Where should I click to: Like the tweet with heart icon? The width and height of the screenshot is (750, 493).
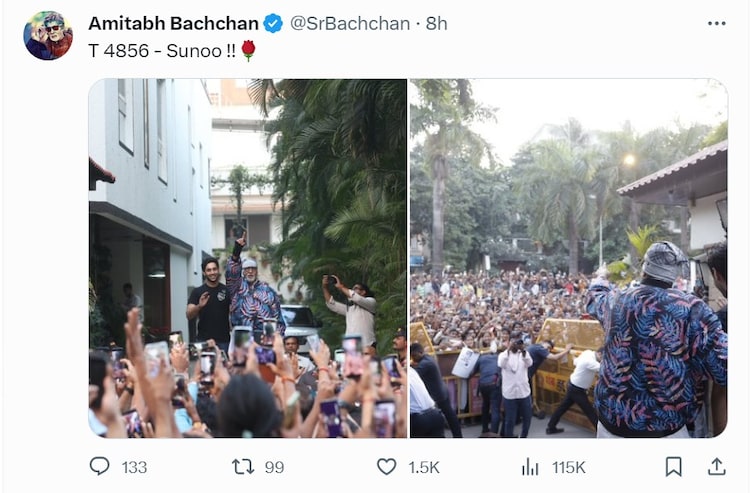coord(386,467)
